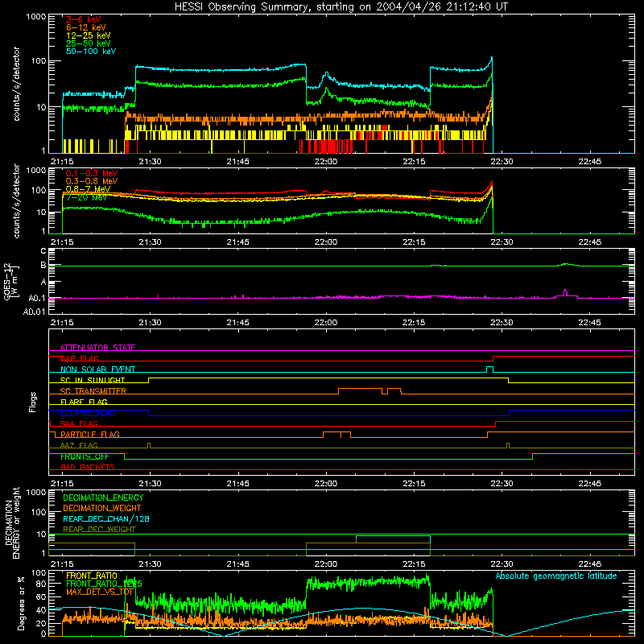644x644 pixels.
Task: Click the NON_SOLAR_EVENT flag label
Action: coord(97,369)
